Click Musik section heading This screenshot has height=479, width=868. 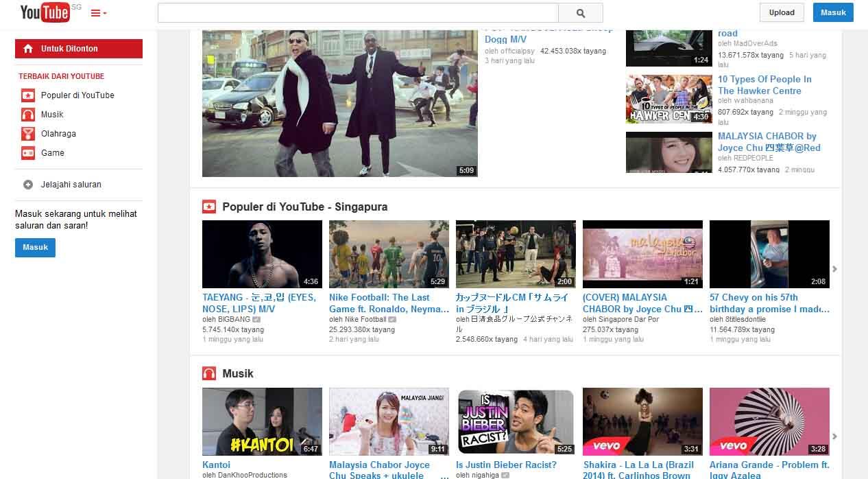238,373
